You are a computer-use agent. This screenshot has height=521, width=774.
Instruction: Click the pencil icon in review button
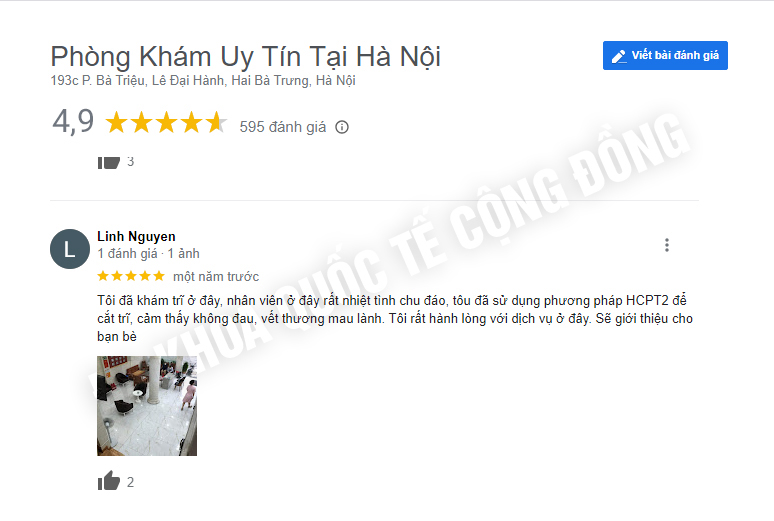(619, 56)
